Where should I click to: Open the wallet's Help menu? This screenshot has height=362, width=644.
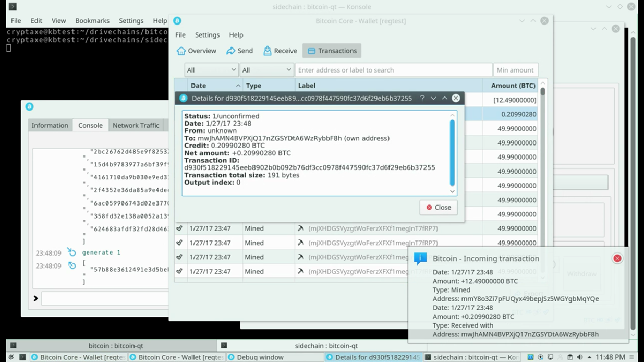pyautogui.click(x=236, y=35)
